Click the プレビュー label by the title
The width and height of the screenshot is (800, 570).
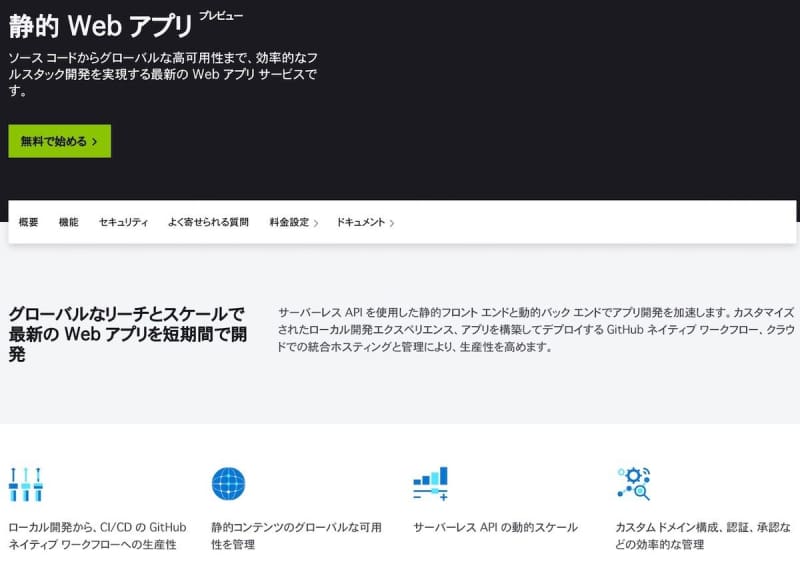click(x=221, y=16)
